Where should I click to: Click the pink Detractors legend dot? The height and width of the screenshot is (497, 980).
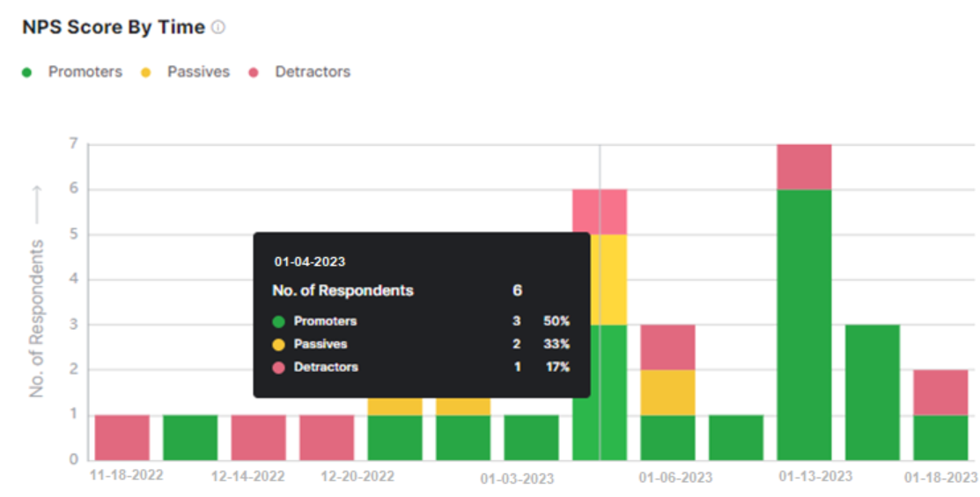(254, 73)
